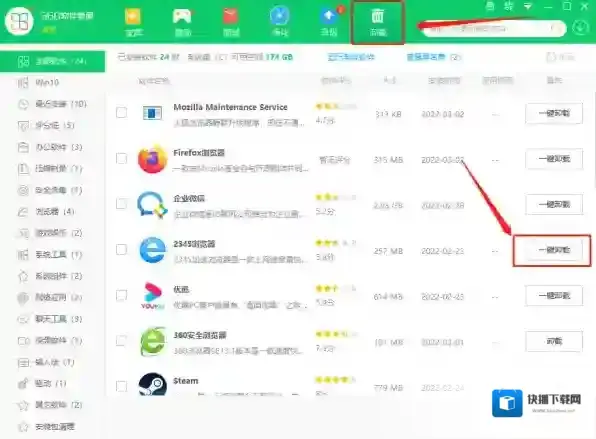The height and width of the screenshot is (439, 596).
Task: Sort list by install date column header
Action: 444,80
